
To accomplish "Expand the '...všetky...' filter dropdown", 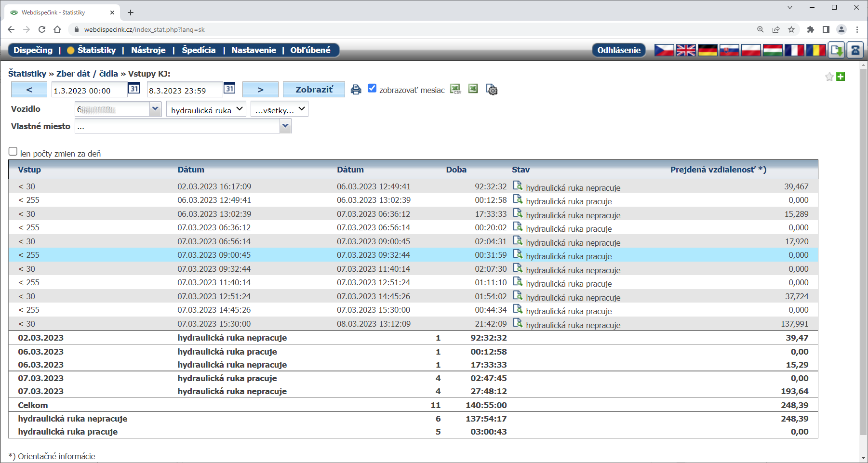I will click(280, 109).
